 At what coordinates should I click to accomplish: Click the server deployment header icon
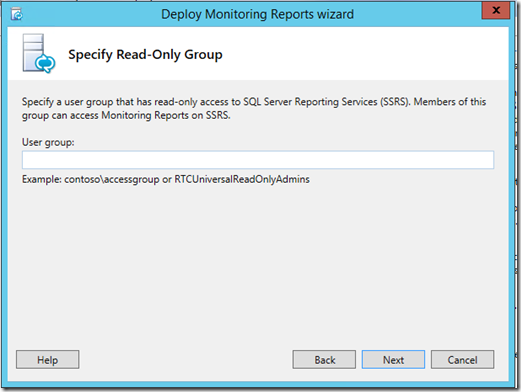[39, 54]
